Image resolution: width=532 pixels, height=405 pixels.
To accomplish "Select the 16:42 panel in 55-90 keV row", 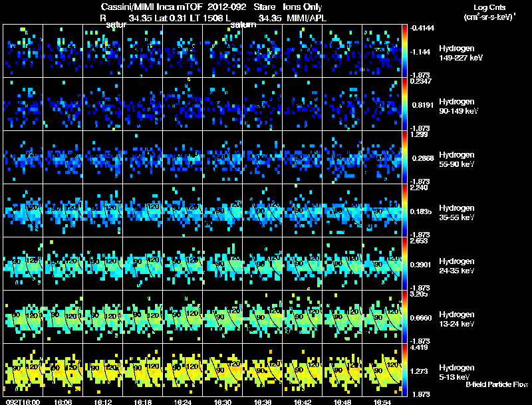I will [x=303, y=158].
